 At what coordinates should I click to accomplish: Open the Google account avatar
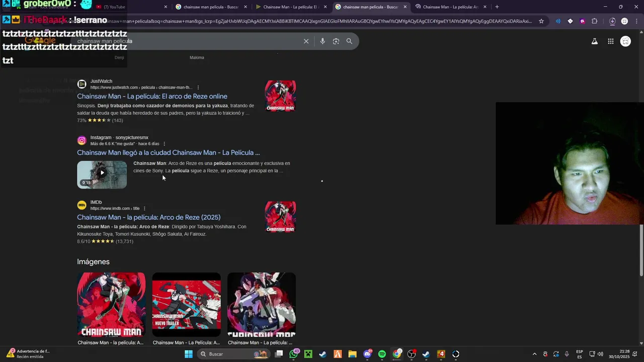coord(625,41)
